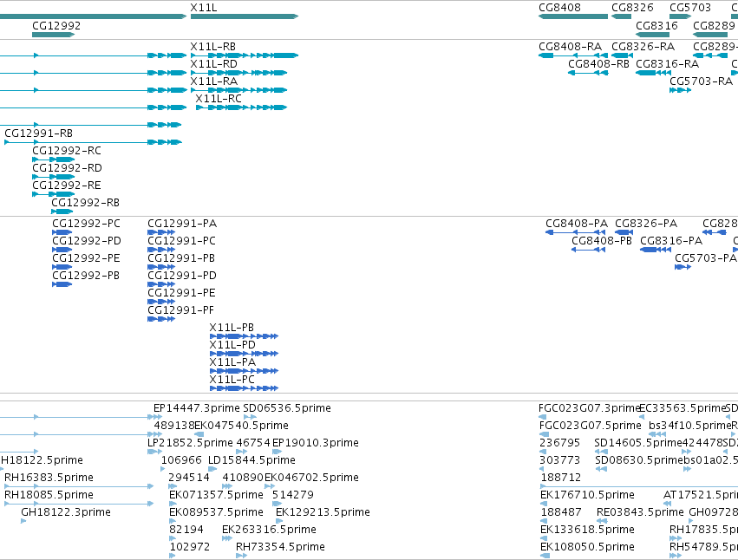
Task: Select the CG8326-PA protein label
Action: pyautogui.click(x=646, y=224)
